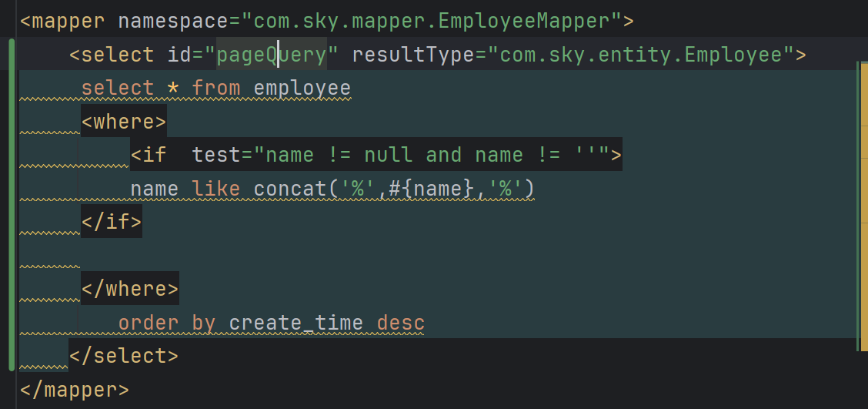Click the SQL keyword select before asterisk
This screenshot has height=409, width=868.
click(x=118, y=88)
